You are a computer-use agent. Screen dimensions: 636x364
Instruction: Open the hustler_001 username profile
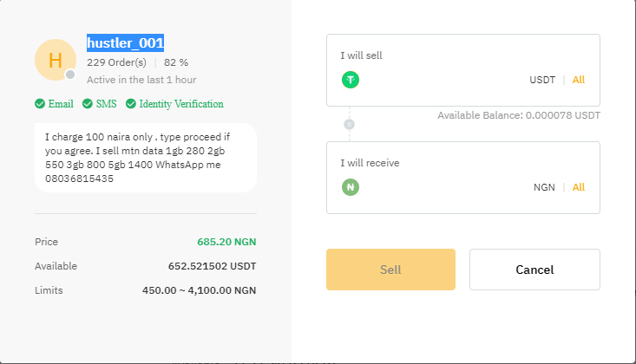[126, 42]
